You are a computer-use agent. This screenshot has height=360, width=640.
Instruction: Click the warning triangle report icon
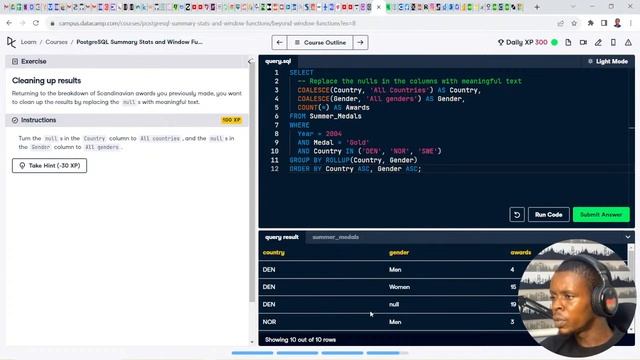(x=628, y=42)
